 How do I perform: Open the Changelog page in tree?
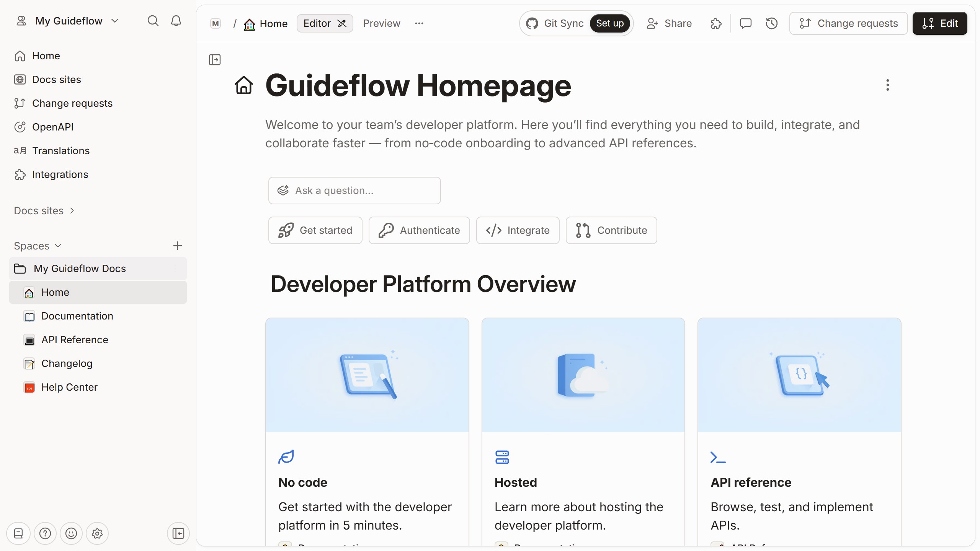[98, 364]
